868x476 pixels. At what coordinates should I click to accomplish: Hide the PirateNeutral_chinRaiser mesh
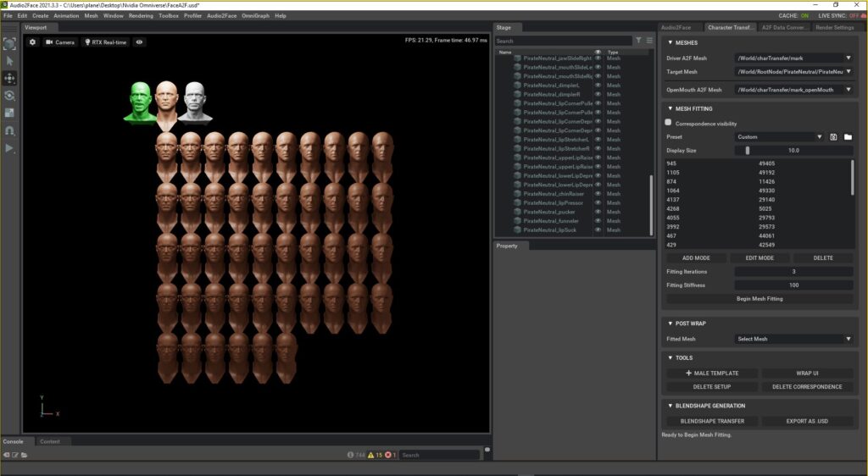(x=598, y=194)
